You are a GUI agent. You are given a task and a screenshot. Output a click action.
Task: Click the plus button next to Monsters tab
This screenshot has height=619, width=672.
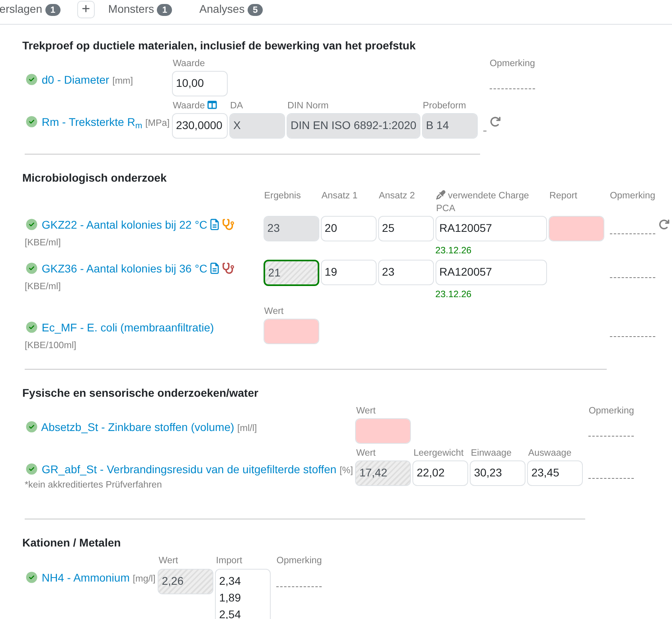[x=86, y=9]
